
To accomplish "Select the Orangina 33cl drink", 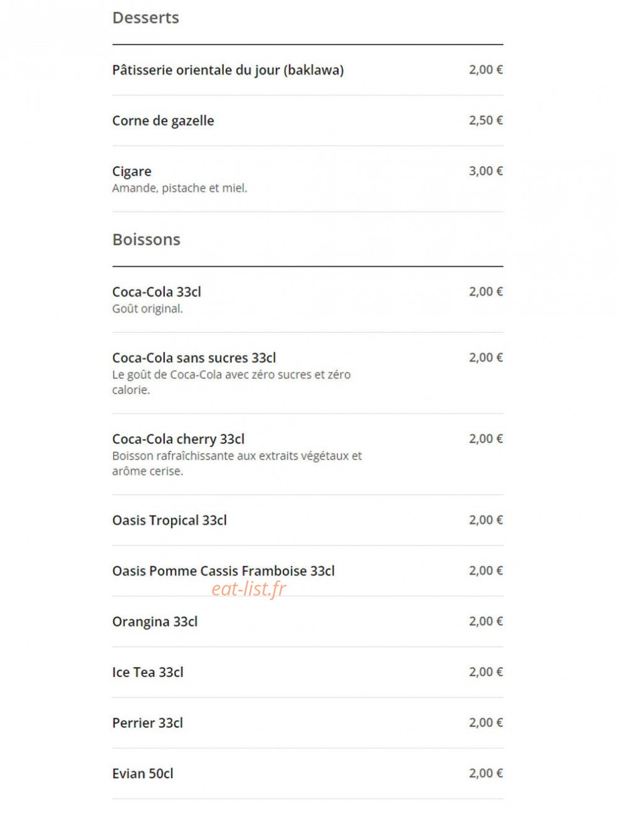I will pos(307,622).
